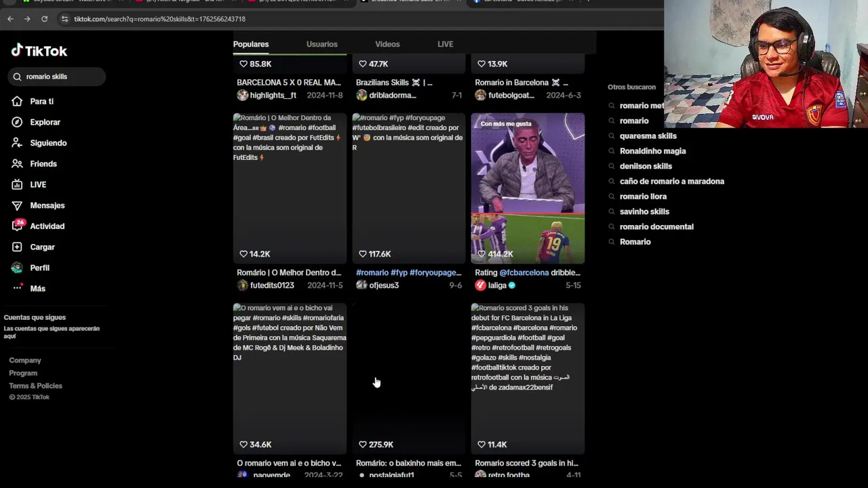Click Cuentas que sigues heading
The width and height of the screenshot is (868, 488).
(x=35, y=317)
